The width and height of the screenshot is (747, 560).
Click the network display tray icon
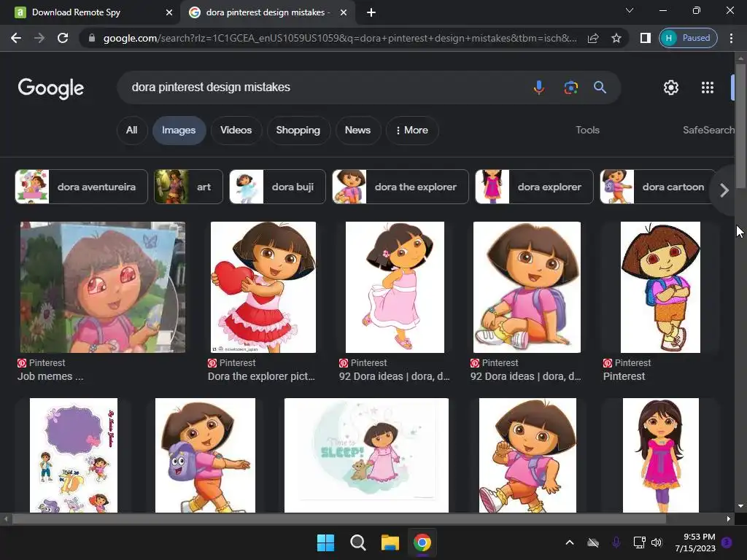pyautogui.click(x=639, y=542)
